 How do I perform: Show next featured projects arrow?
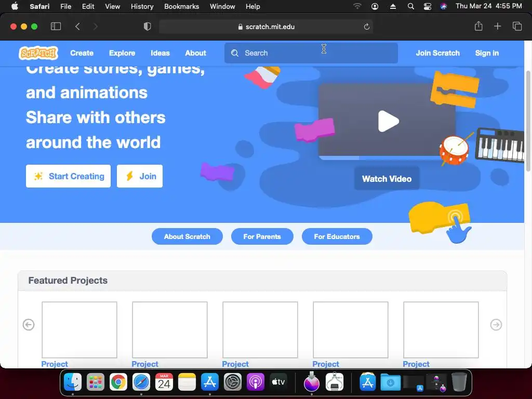(496, 325)
